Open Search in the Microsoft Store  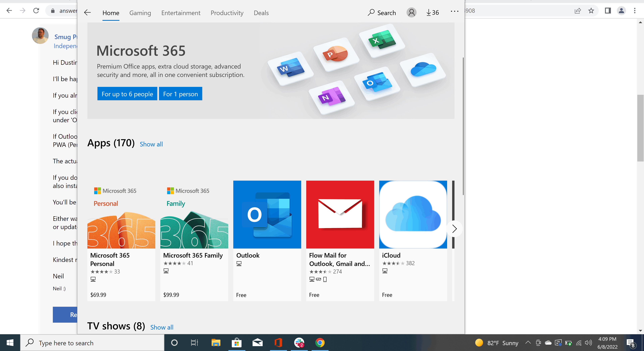(x=382, y=13)
